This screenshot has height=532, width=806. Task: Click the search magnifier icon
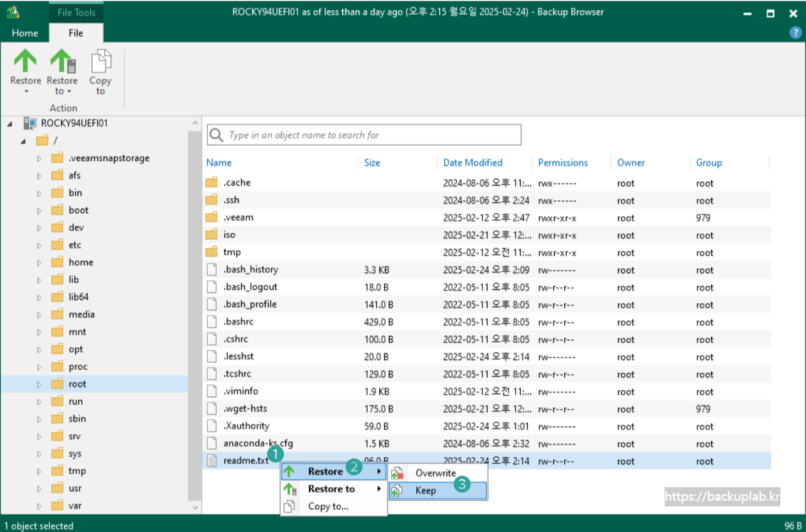point(217,135)
